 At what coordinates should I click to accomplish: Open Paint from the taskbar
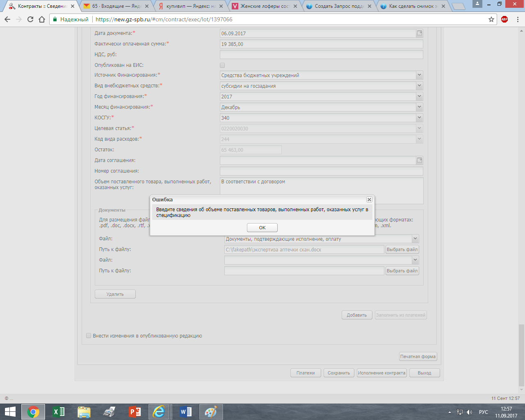211,412
